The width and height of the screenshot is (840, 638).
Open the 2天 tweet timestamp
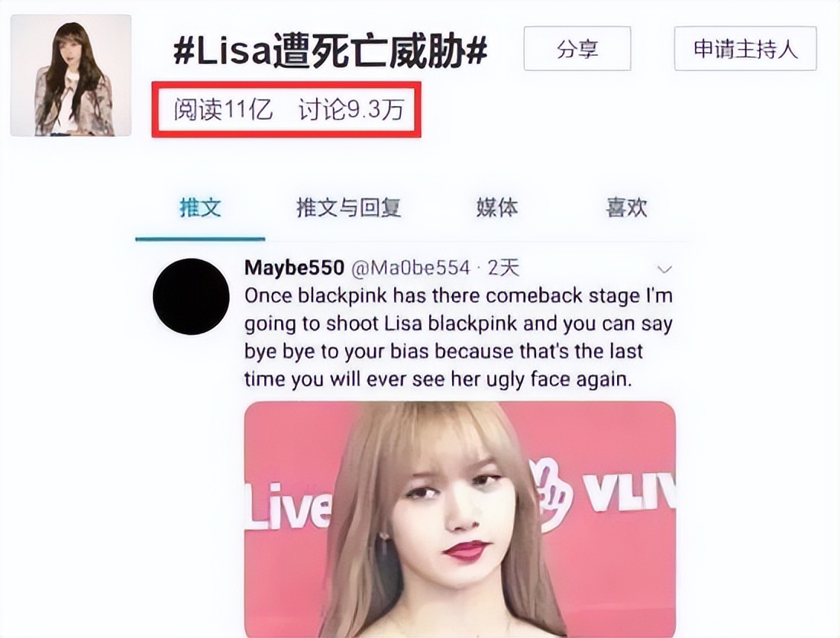[x=503, y=268]
